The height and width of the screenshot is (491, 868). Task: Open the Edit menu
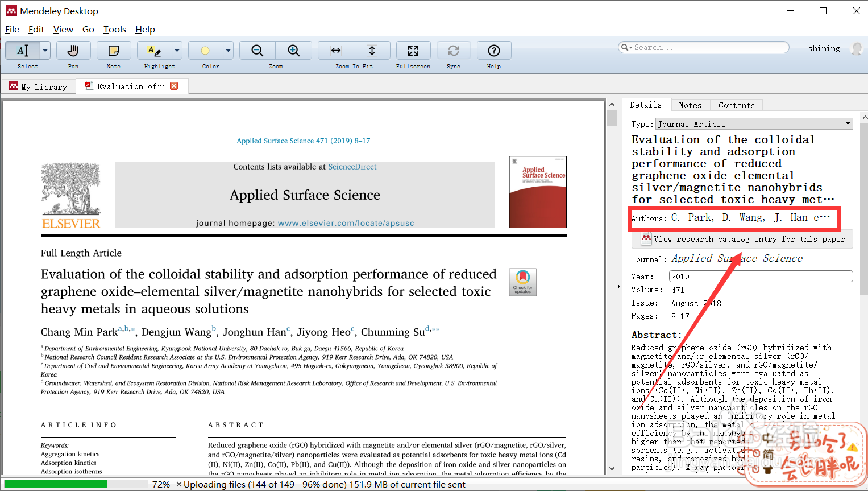(36, 29)
